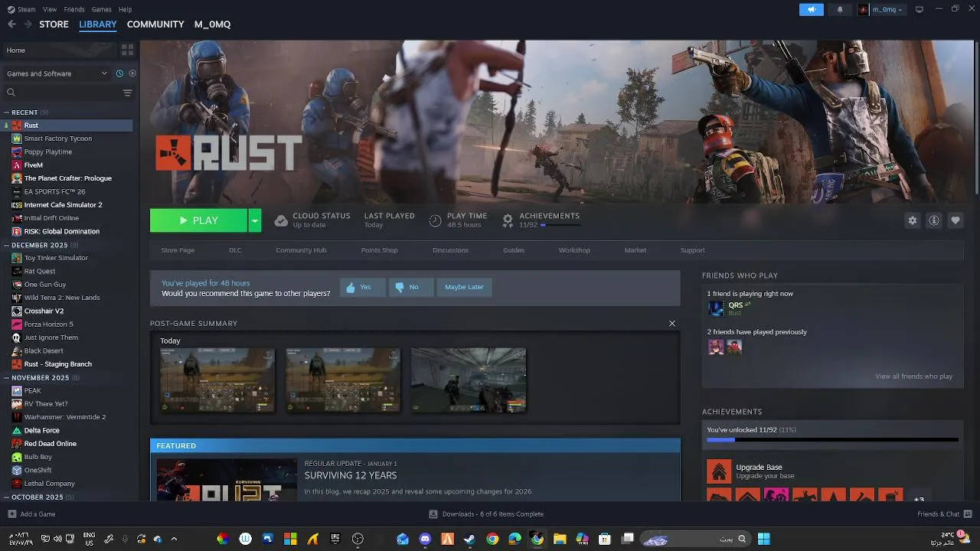The width and height of the screenshot is (980, 551).
Task: Open Discord from the taskbar
Action: pos(426,539)
